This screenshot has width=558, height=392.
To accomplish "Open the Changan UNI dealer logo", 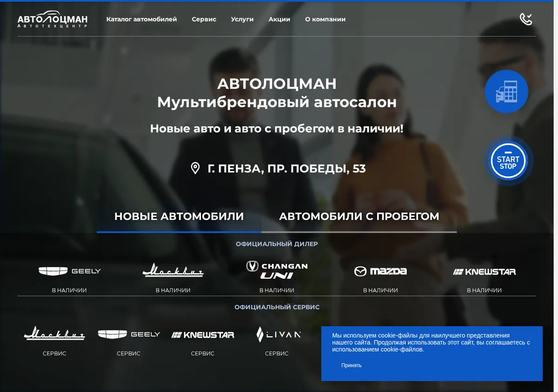I will pyautogui.click(x=277, y=269).
